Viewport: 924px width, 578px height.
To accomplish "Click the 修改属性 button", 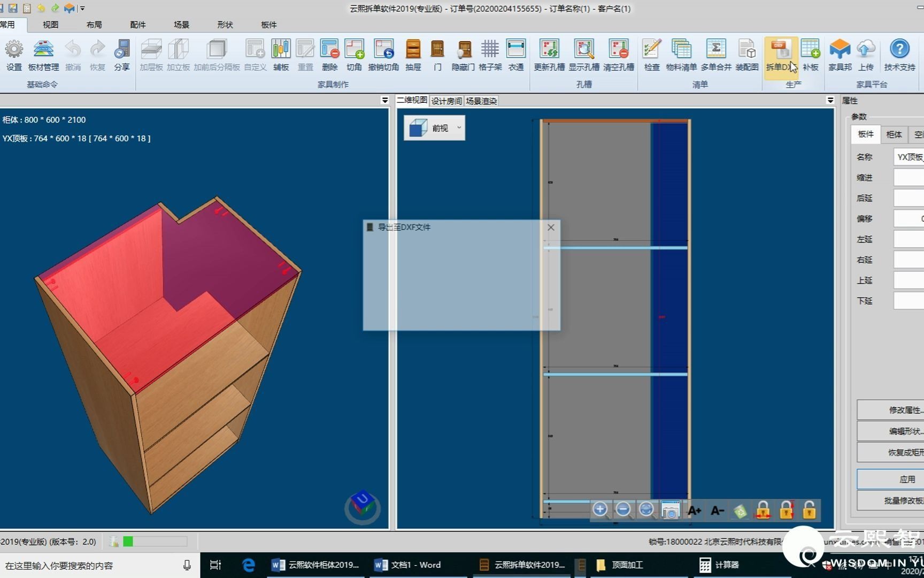I will click(x=891, y=410).
